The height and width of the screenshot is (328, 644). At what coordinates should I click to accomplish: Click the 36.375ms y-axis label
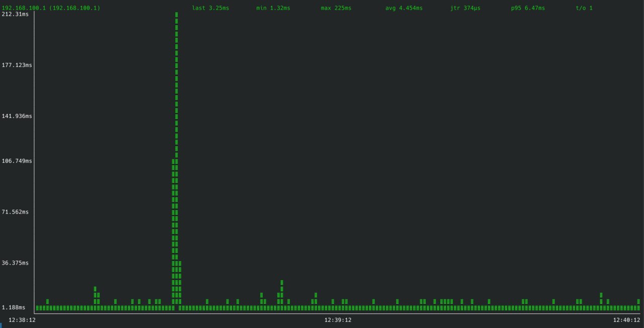pyautogui.click(x=16, y=263)
